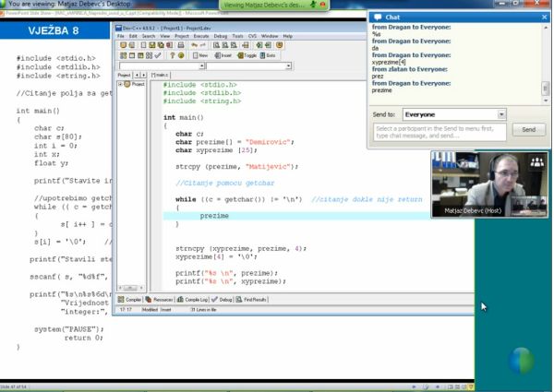The image size is (554, 392).
Task: Switch to the Compiler bottom tab
Action: pyautogui.click(x=129, y=300)
